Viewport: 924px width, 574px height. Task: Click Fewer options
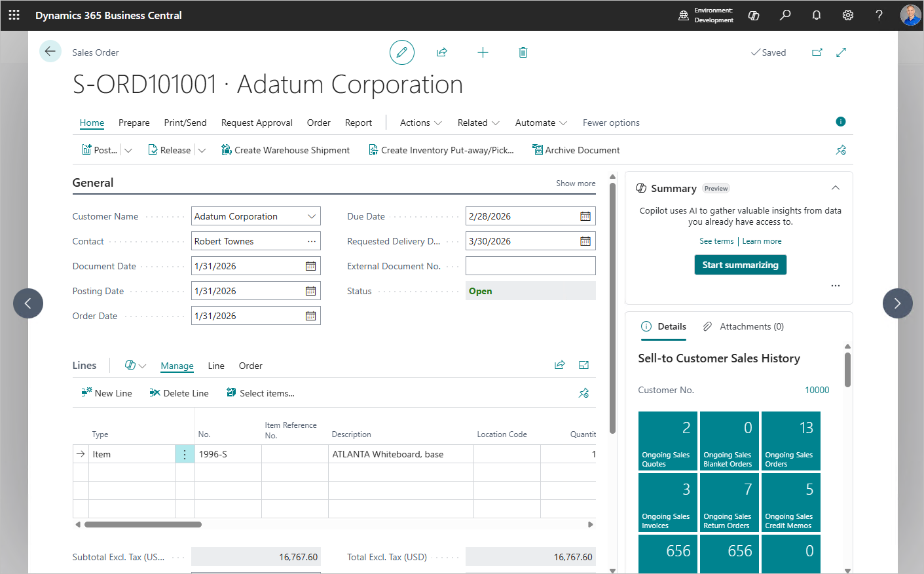click(x=611, y=123)
